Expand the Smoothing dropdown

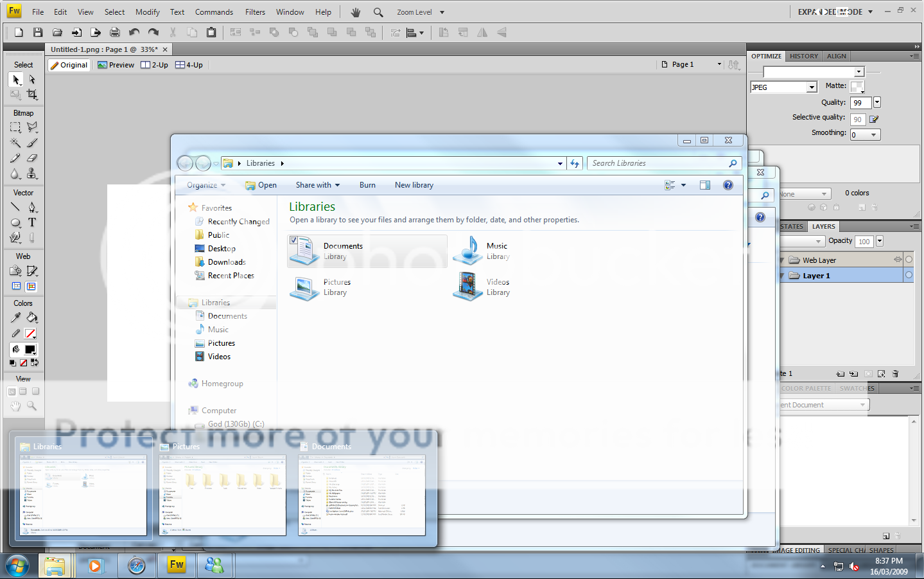pos(873,135)
